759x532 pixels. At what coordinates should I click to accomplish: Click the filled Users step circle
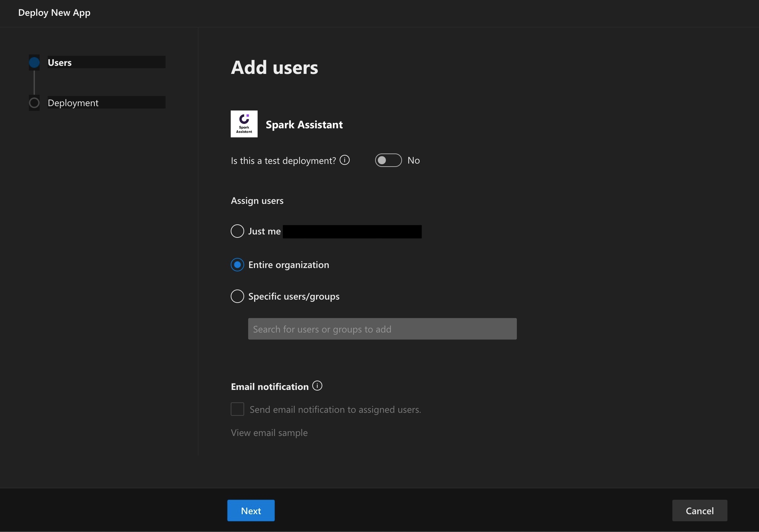[34, 62]
